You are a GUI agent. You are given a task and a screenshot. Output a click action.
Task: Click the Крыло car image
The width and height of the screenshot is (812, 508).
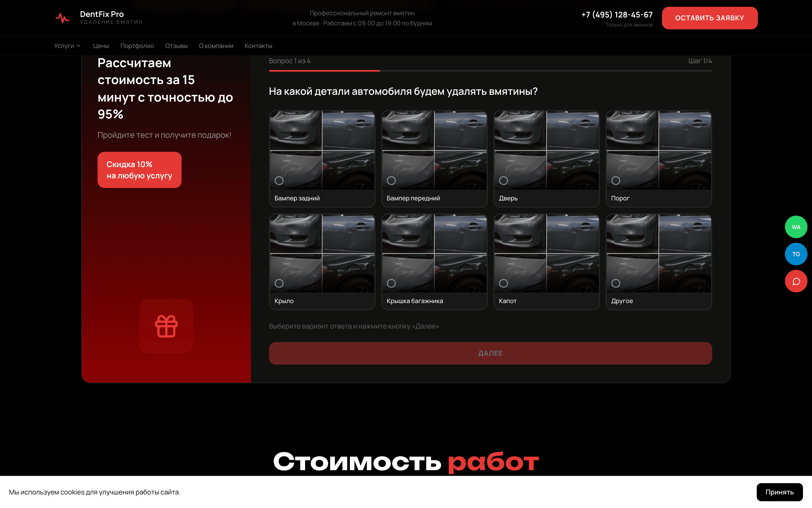click(x=322, y=253)
